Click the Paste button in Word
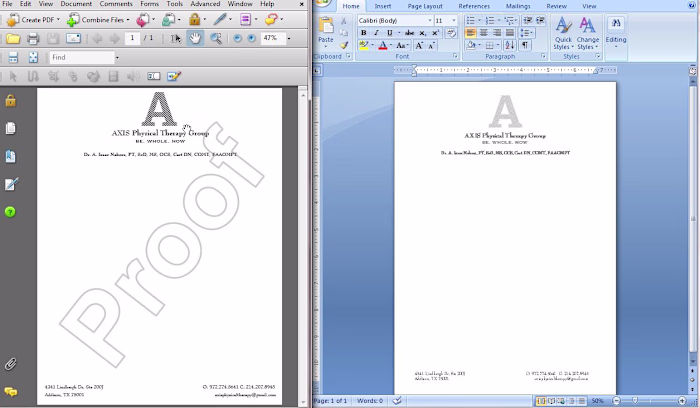Screen dimensions: 700x408 coord(326,31)
